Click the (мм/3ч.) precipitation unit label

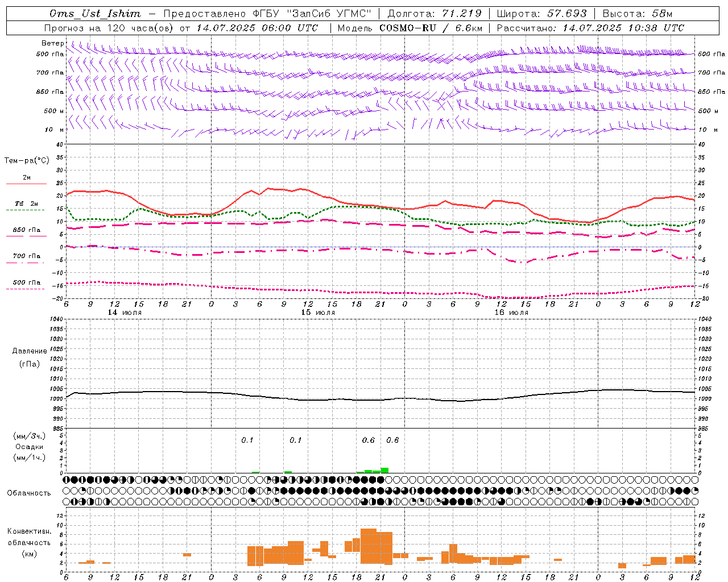(29, 436)
